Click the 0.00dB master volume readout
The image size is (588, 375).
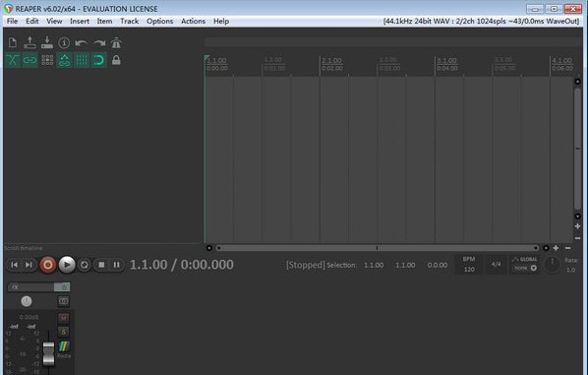click(x=29, y=317)
